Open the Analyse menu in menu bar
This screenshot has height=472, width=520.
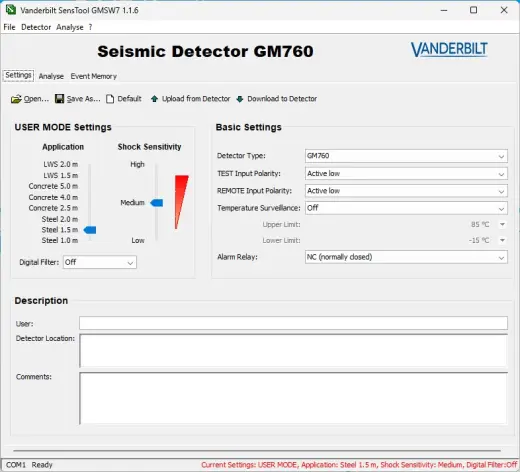pyautogui.click(x=70, y=27)
